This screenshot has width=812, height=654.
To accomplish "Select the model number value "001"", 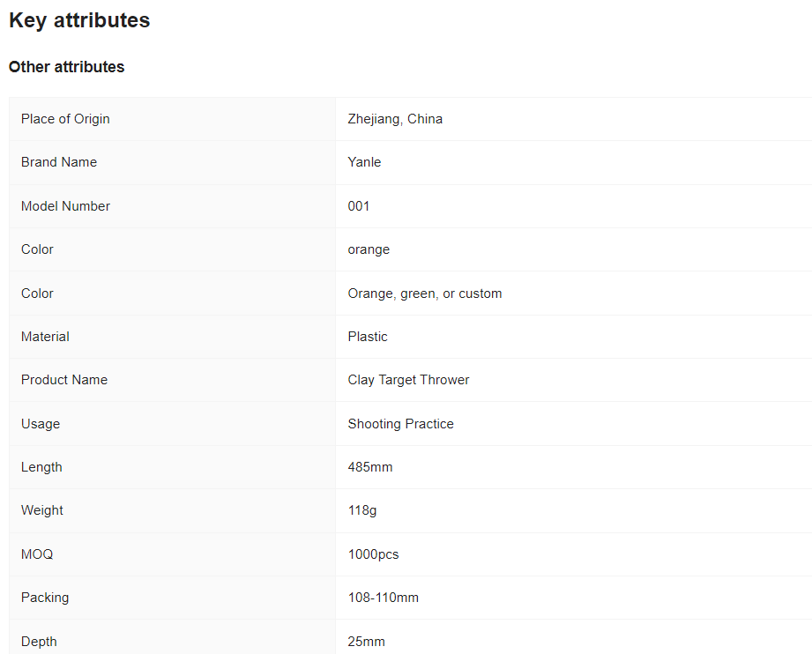I will point(359,206).
